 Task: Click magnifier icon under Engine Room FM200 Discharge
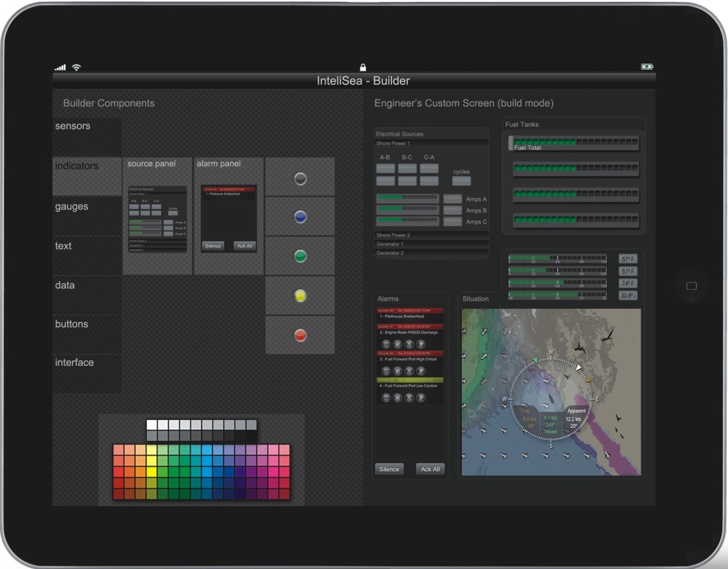point(421,344)
